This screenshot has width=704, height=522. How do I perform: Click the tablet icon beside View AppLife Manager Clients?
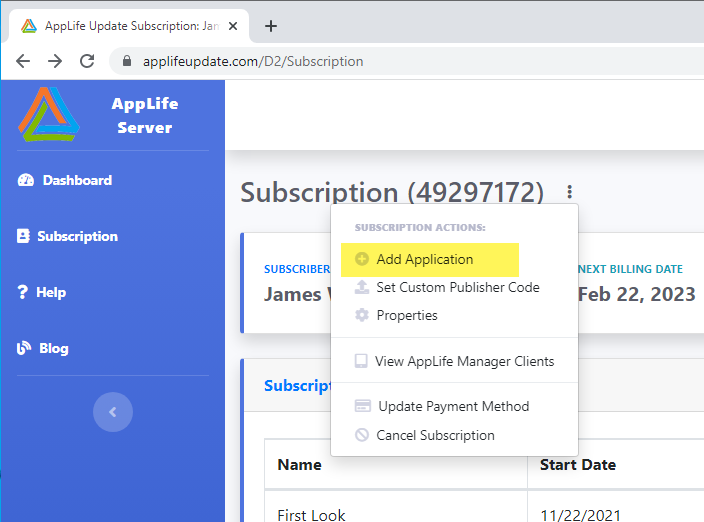361,361
